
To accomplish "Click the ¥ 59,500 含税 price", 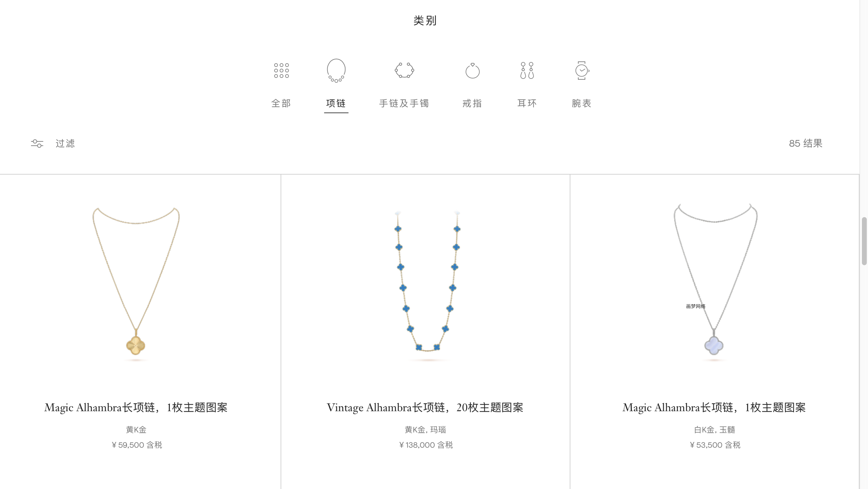I will click(137, 445).
